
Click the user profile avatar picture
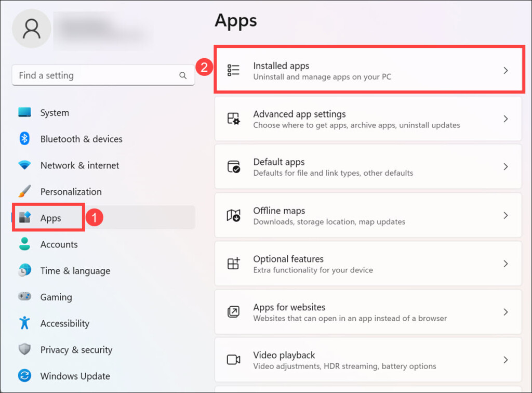point(32,29)
